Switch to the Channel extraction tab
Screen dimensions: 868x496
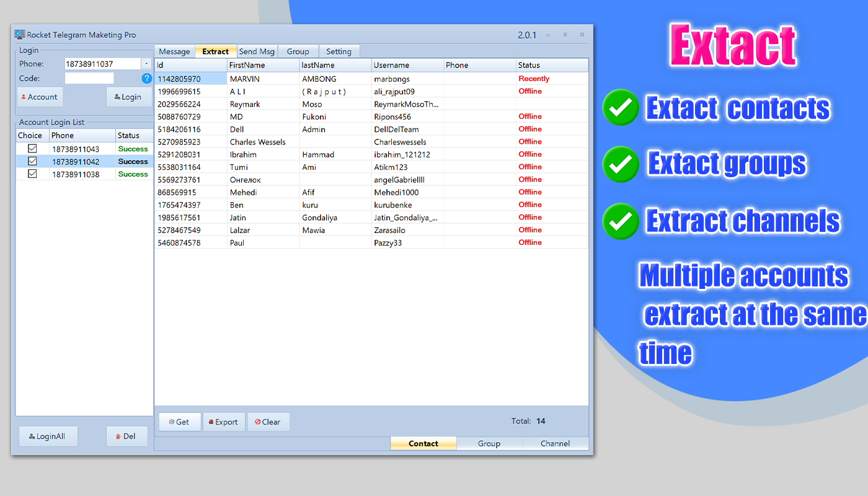[x=555, y=443]
